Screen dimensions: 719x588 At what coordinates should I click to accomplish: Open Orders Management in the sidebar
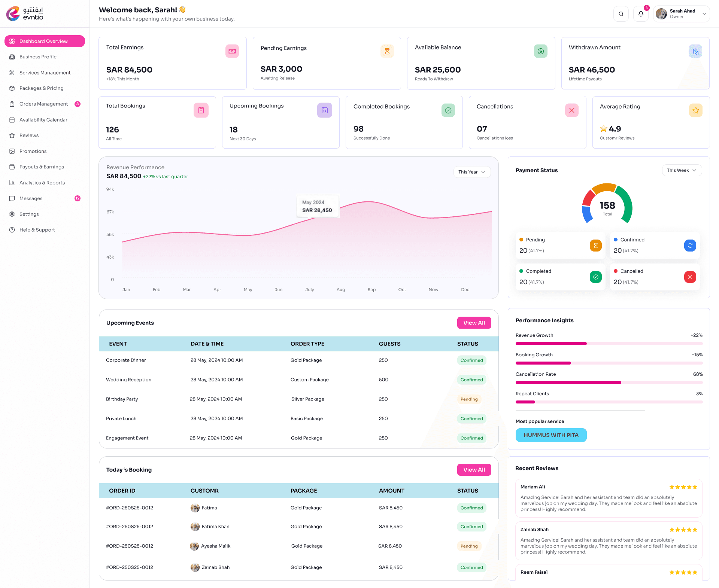pos(45,104)
